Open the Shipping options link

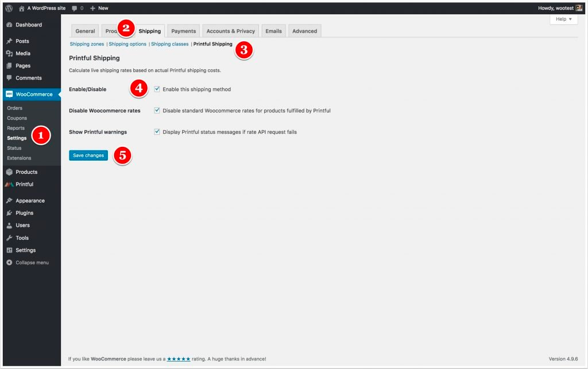127,44
